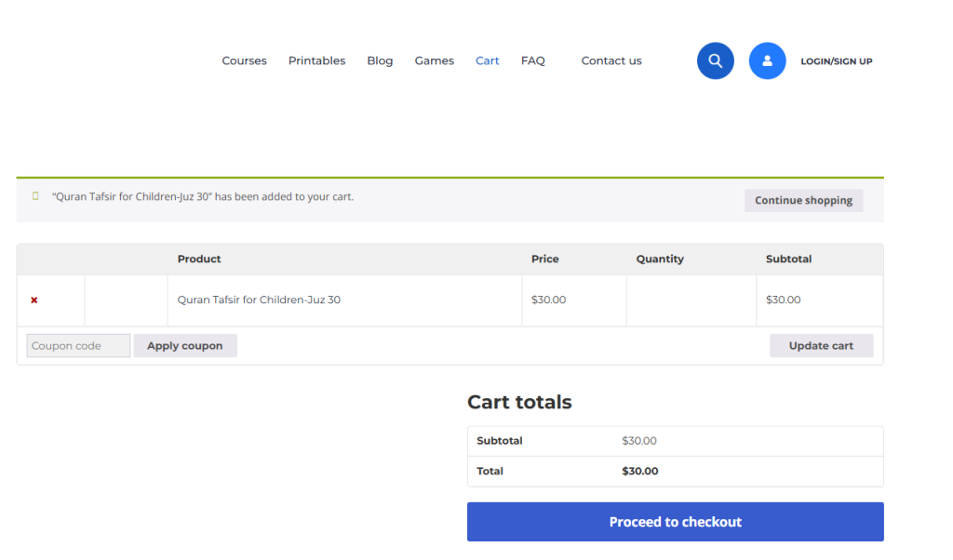Select the Cart navigation item
This screenshot has width=953, height=560.
(487, 60)
